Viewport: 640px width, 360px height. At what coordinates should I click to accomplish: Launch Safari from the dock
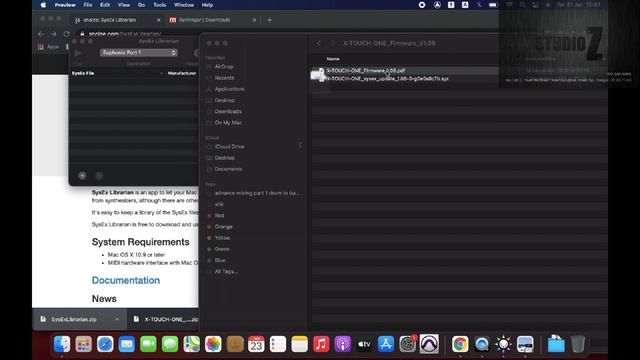[x=105, y=344]
